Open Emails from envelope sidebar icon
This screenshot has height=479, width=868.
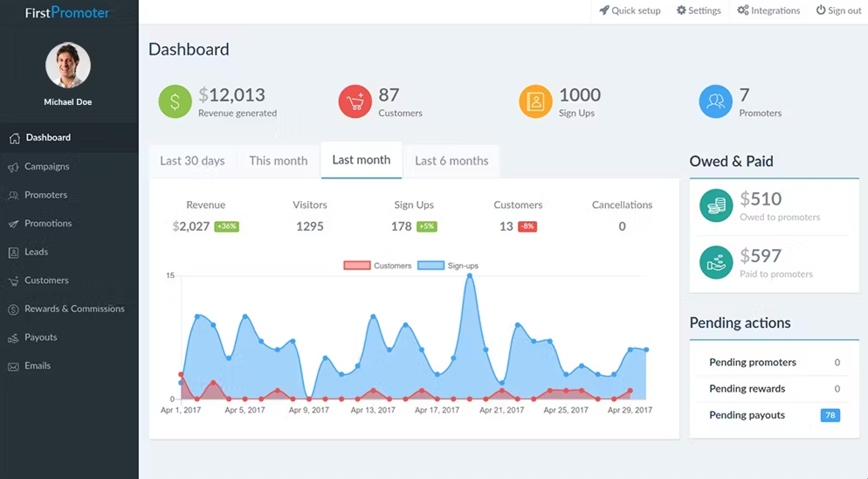(x=14, y=366)
